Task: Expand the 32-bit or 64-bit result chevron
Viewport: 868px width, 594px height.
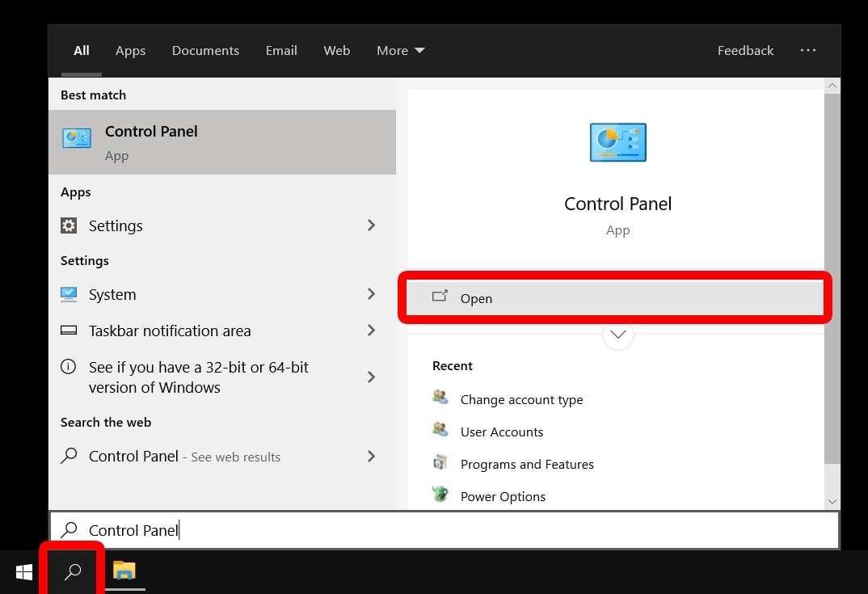Action: pos(371,377)
